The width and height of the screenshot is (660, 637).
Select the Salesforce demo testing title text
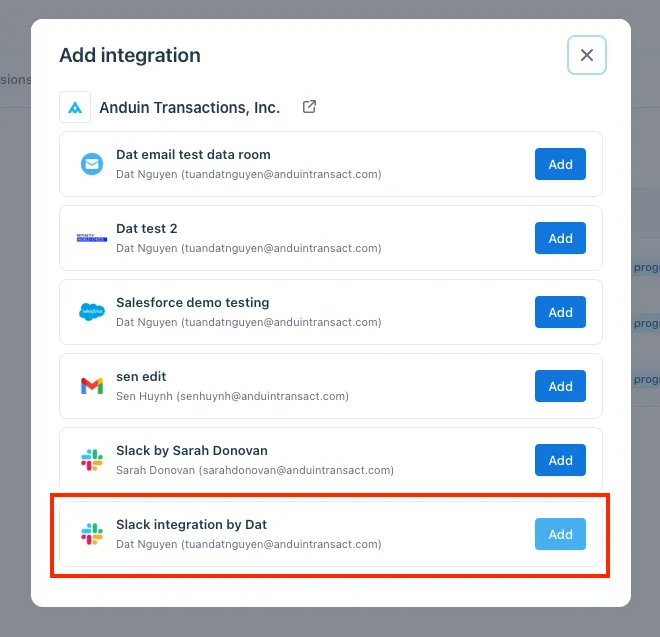pos(193,302)
